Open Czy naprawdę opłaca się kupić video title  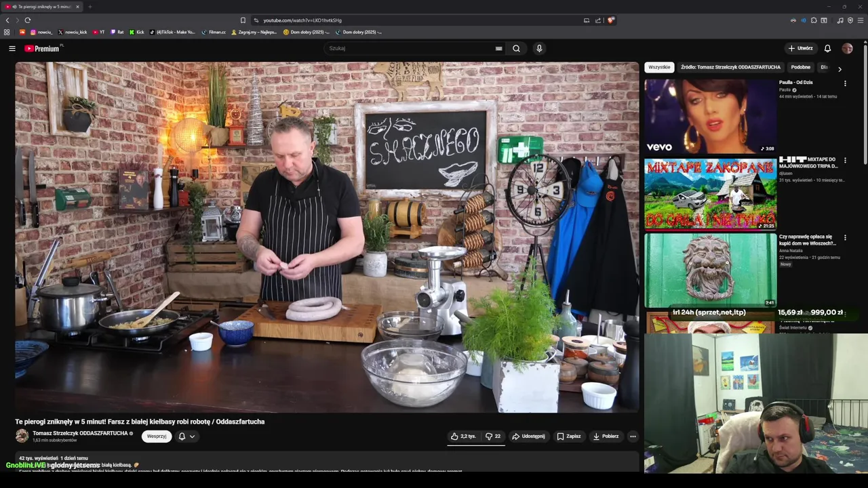[808, 240]
